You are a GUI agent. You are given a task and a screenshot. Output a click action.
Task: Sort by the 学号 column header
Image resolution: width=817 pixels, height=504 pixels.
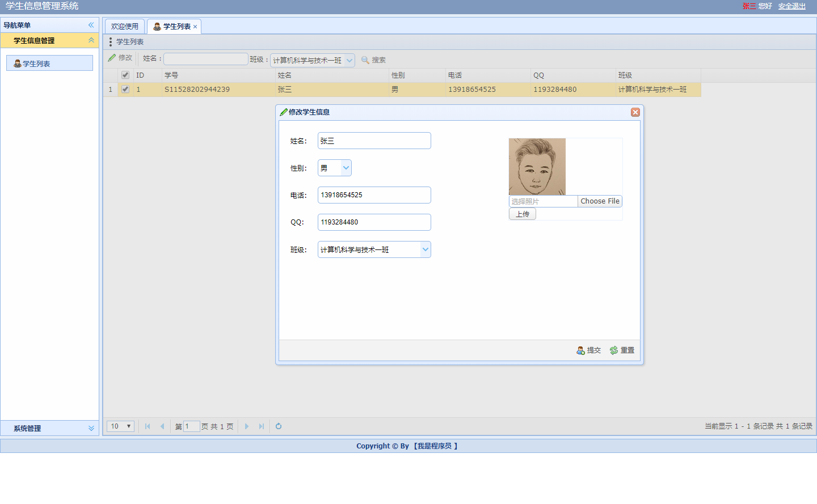point(218,75)
